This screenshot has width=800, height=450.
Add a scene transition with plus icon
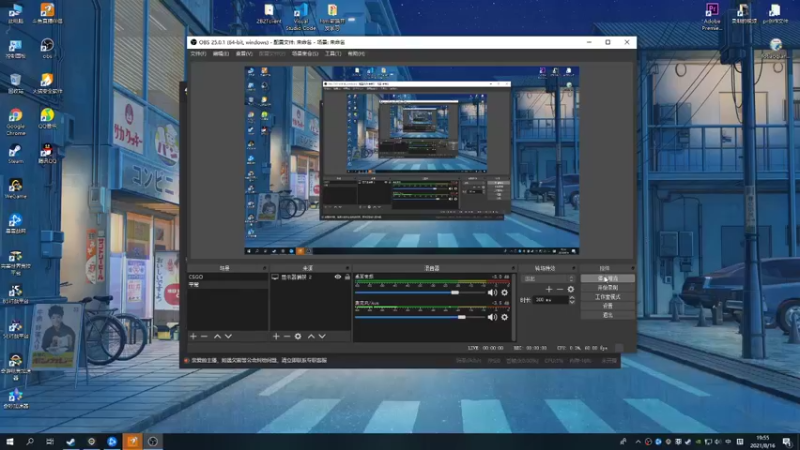(549, 289)
